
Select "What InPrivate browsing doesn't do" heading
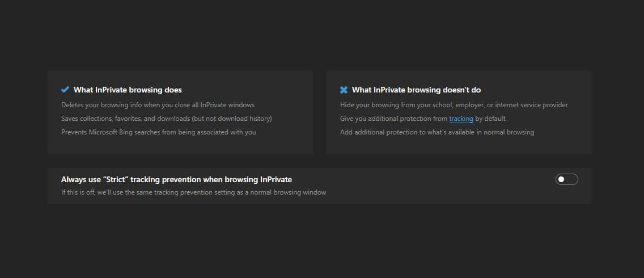[x=417, y=90]
